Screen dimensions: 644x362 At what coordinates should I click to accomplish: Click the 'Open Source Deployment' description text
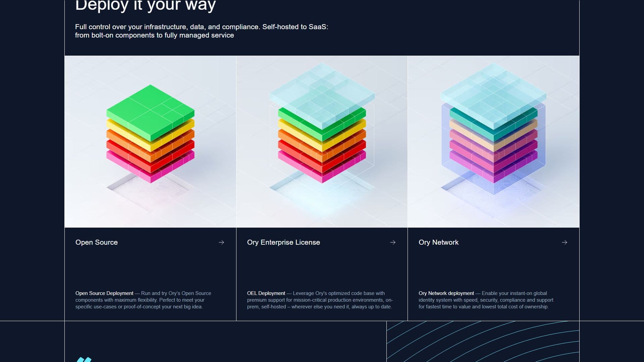pos(144,300)
